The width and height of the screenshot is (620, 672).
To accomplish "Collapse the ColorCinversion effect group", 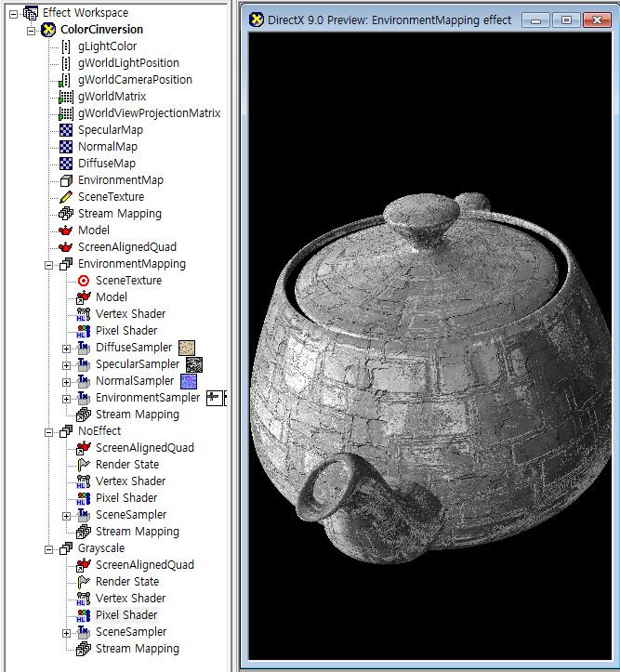I will tap(31, 31).
